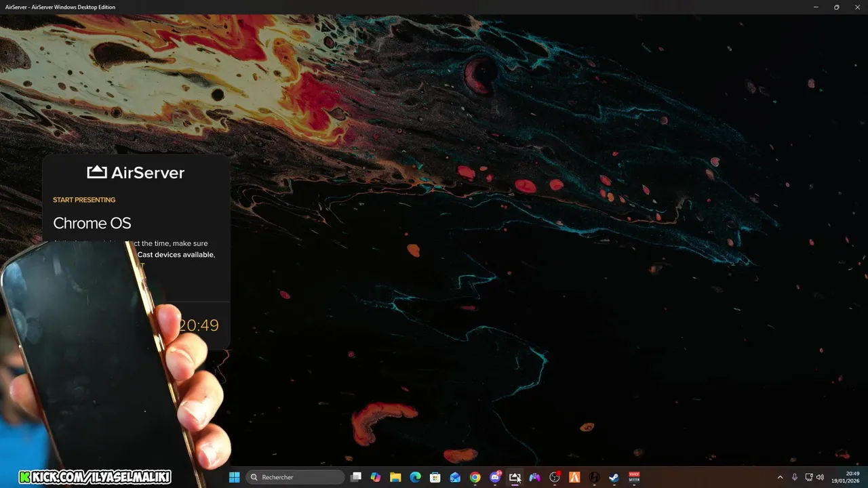Click the orange 20:49 clock on card

199,325
